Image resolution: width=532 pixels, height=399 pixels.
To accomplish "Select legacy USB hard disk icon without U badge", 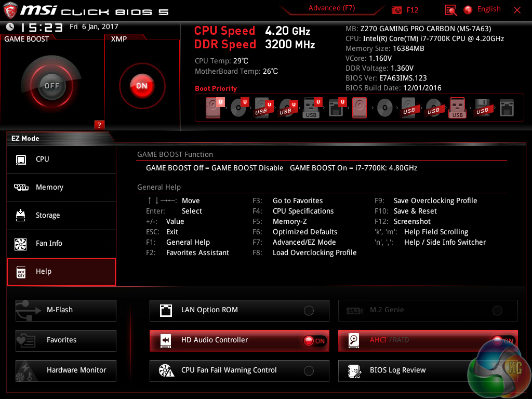I will pos(409,108).
